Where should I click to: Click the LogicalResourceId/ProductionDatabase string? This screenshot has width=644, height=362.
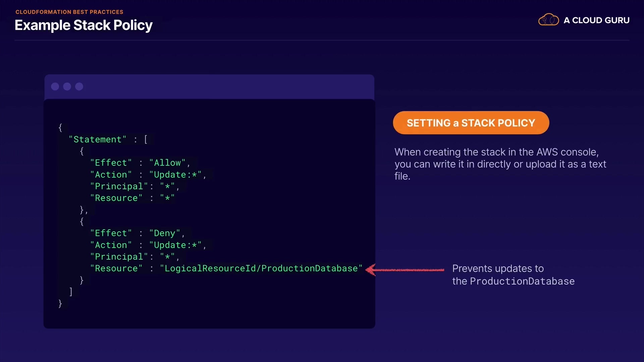261,268
